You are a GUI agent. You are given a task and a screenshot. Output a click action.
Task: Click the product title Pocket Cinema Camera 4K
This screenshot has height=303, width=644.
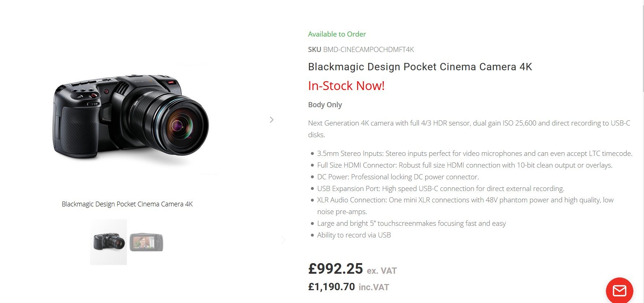(420, 67)
